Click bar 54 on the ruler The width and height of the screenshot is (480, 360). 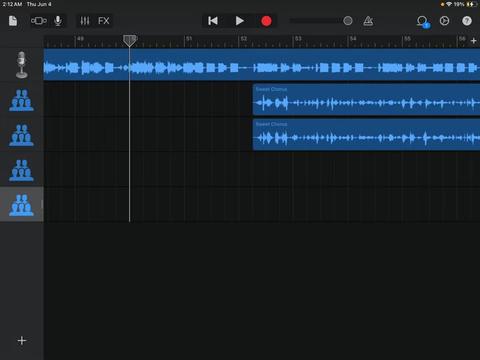[x=353, y=39]
